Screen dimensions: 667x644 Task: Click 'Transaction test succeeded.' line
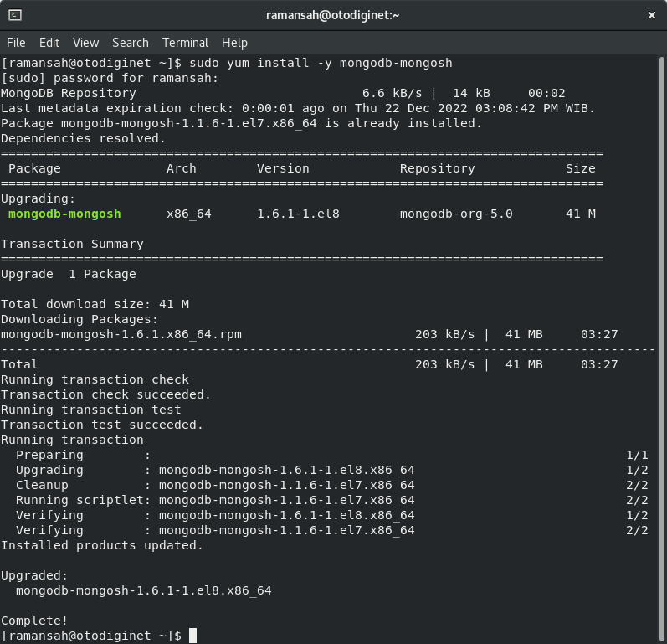[102, 425]
